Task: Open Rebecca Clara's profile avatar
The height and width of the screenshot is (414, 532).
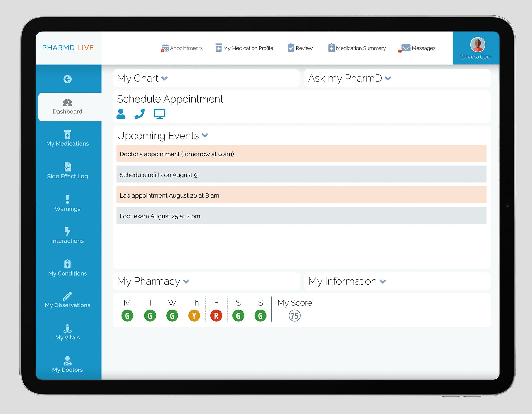Action: [477, 45]
